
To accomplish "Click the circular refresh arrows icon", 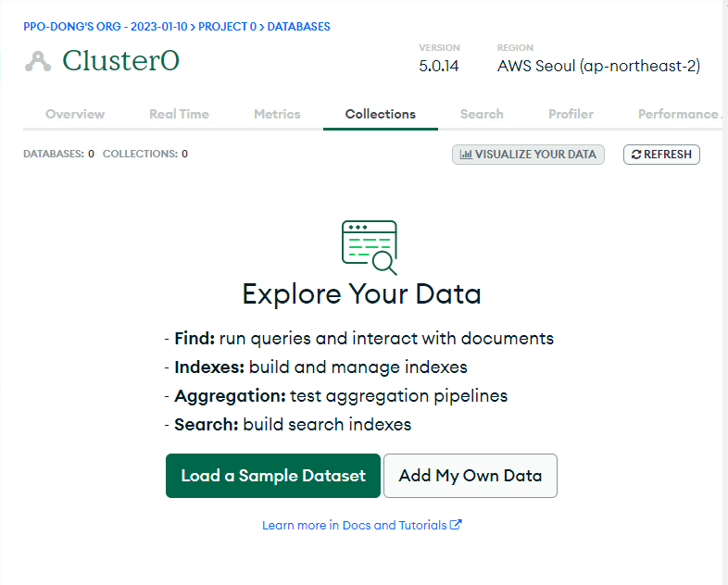I will click(x=636, y=155).
